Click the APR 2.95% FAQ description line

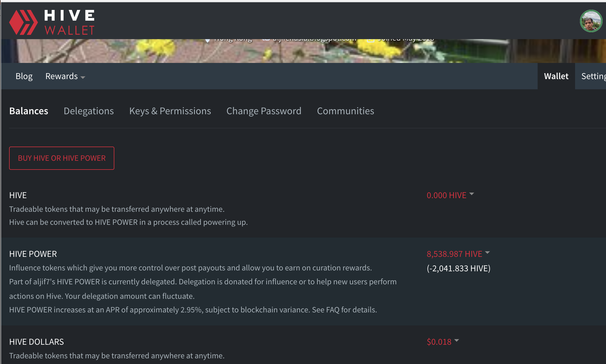193,310
